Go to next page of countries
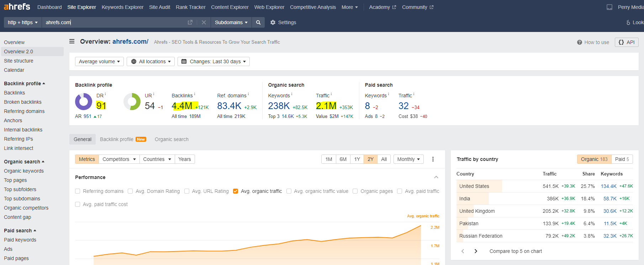Viewport: 644px width, 265px height. tap(476, 251)
